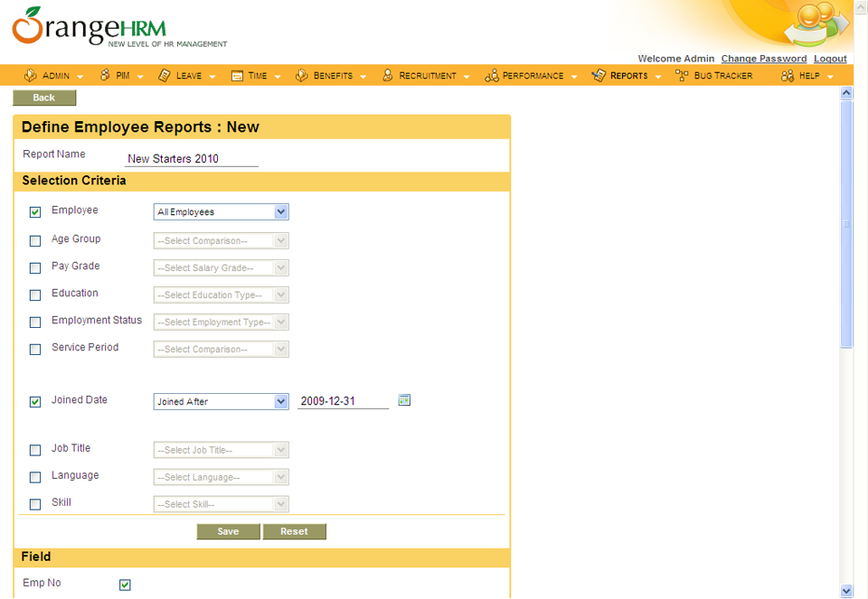Open the Service Period Select Comparison dropdown
The width and height of the screenshot is (868, 599).
(x=221, y=349)
